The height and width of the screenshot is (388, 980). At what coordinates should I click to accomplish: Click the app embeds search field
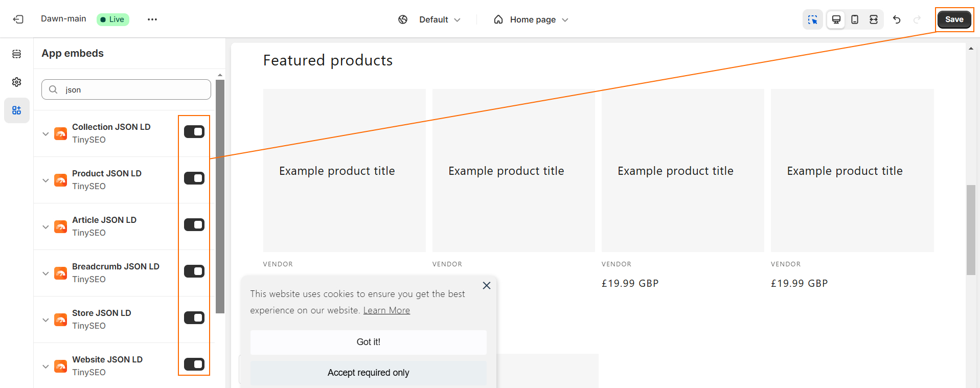pos(133,90)
